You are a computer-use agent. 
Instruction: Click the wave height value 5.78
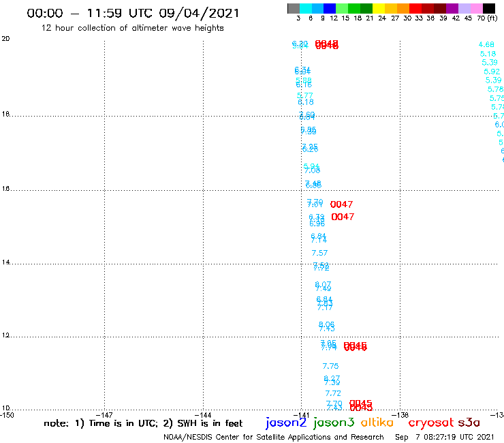tap(495, 89)
